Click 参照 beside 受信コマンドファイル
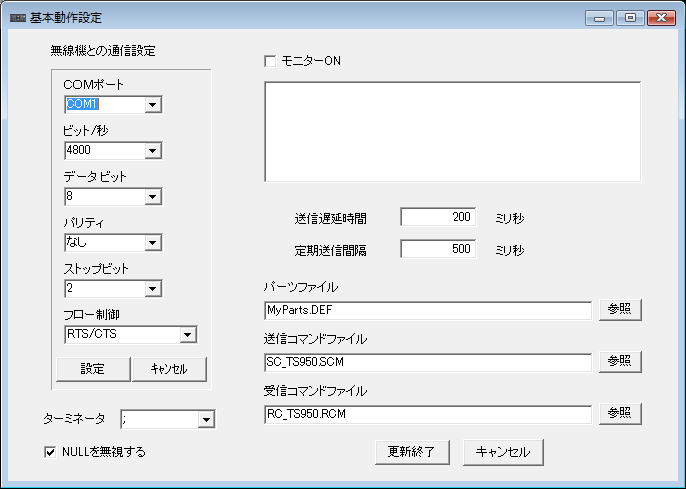The image size is (686, 489). click(x=620, y=413)
